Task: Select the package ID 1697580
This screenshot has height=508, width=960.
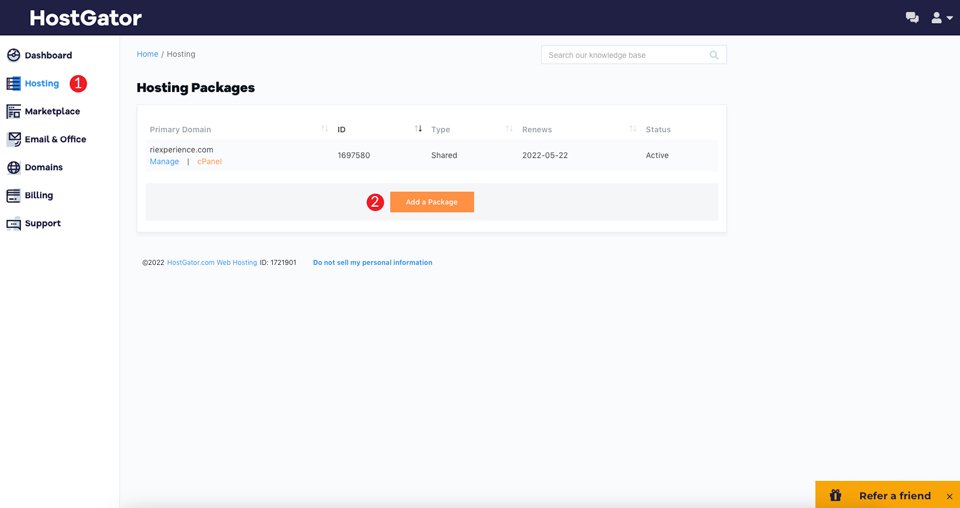Action: 353,155
